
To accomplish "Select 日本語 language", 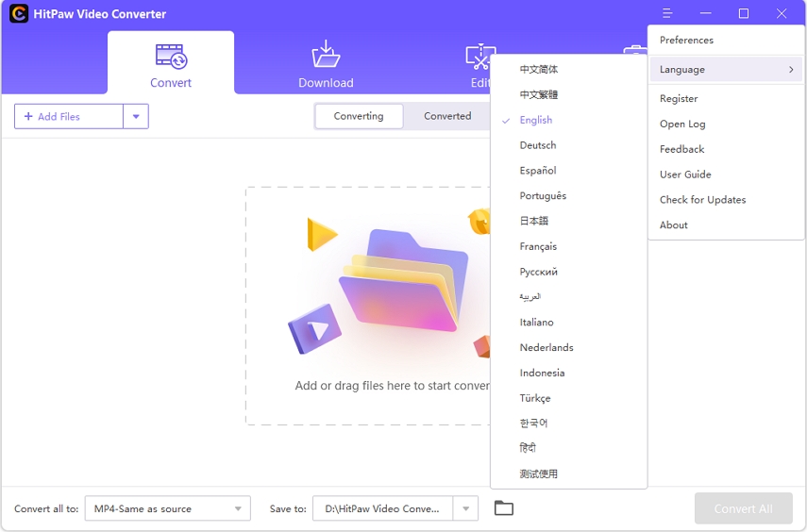I will click(x=569, y=221).
